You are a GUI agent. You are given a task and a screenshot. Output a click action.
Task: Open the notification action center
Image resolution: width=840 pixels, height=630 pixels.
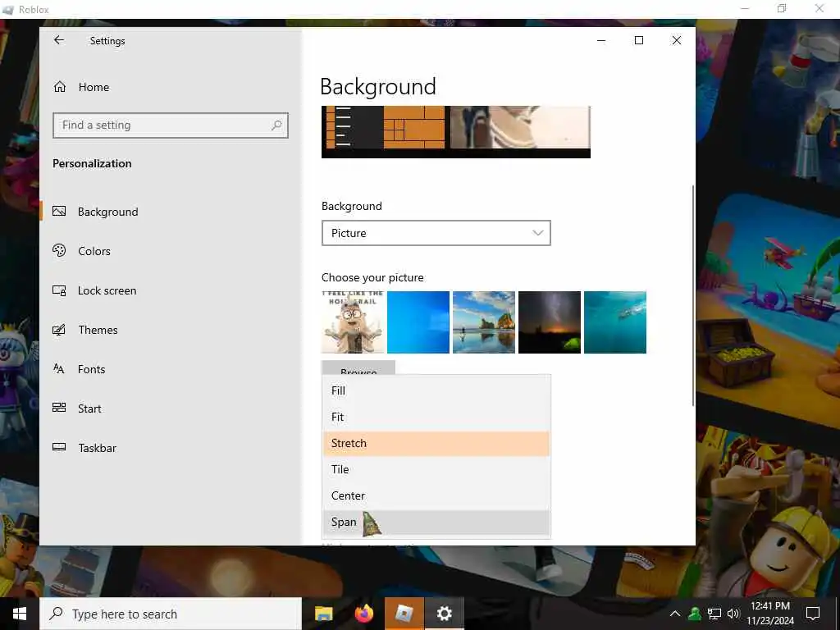(x=813, y=614)
